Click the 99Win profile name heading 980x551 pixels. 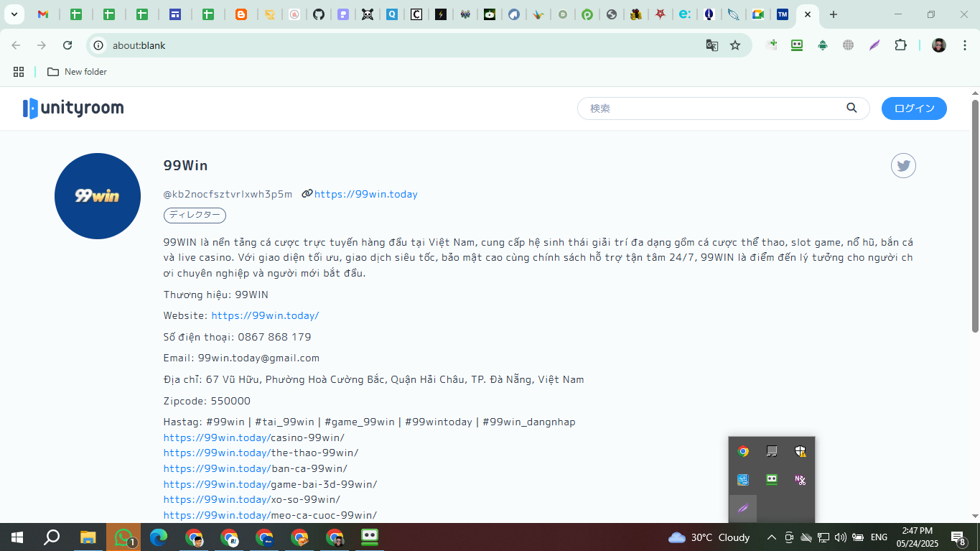tap(185, 165)
